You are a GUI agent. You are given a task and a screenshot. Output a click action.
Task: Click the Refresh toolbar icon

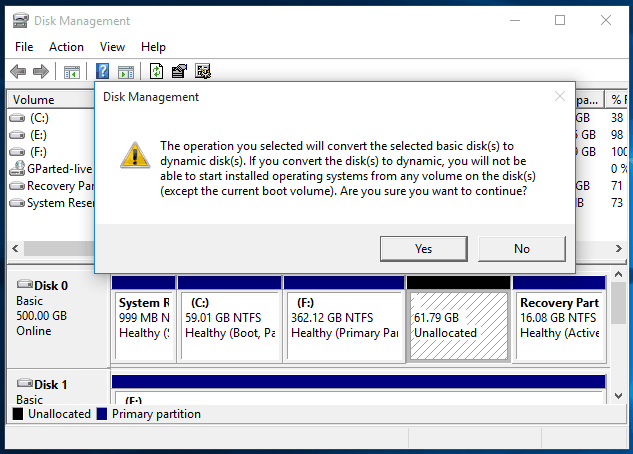pos(156,71)
